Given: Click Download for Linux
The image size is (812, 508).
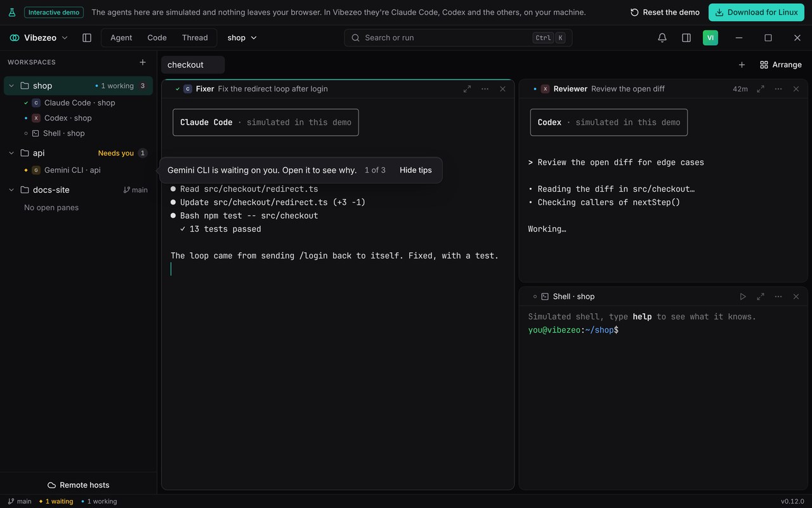Looking at the screenshot, I should 756,12.
